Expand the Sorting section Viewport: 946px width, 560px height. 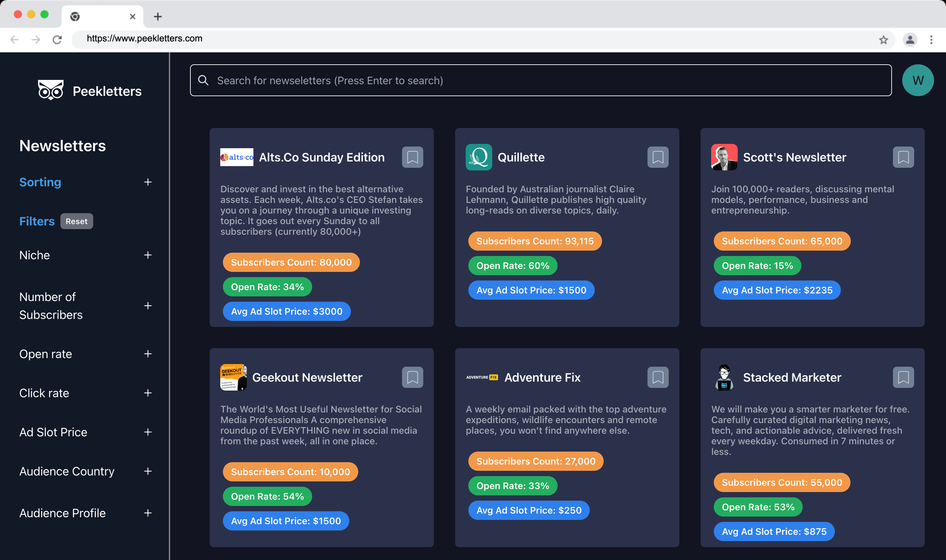148,182
